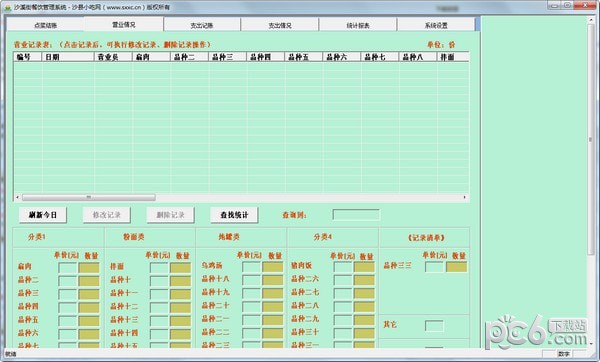600x362 pixels.
Task: Click the 品种五 column header in the table
Action: pyautogui.click(x=304, y=57)
